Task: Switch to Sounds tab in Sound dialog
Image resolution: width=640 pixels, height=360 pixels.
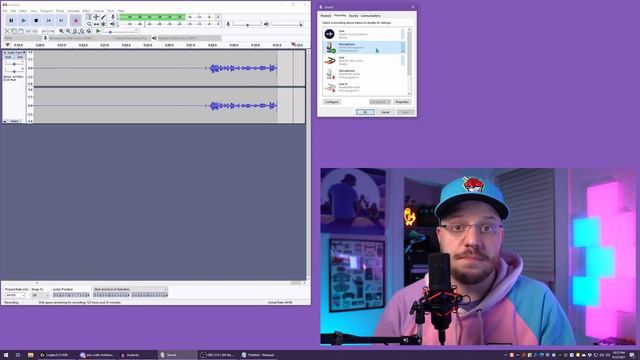Action: tap(353, 16)
